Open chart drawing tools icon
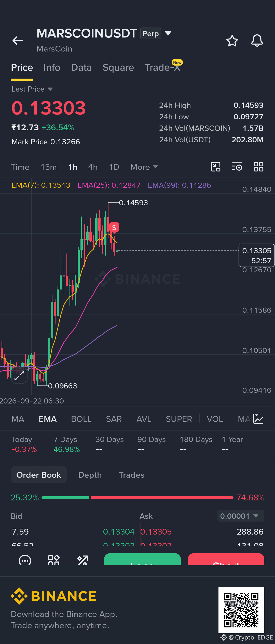This screenshot has width=275, height=644. (x=216, y=167)
